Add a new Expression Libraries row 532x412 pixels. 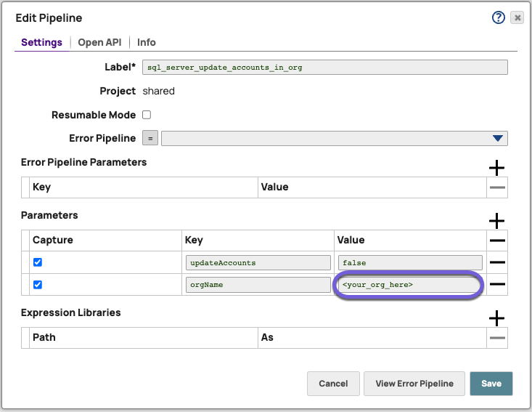point(496,318)
